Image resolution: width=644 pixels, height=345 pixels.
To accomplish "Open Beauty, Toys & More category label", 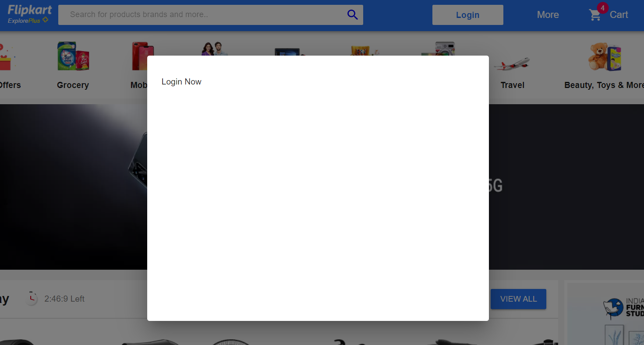I will click(604, 85).
